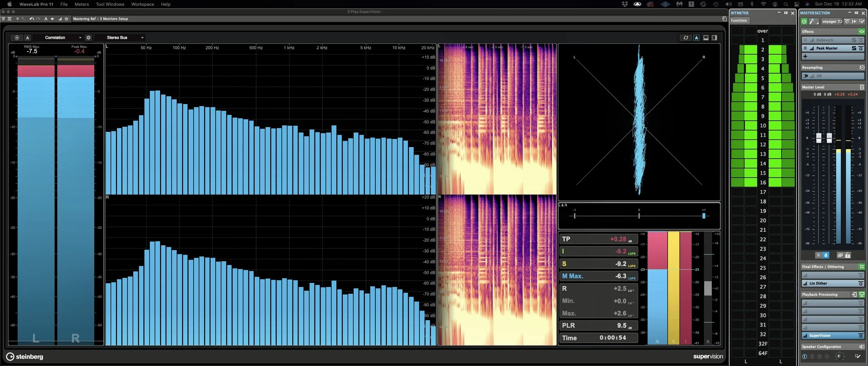The height and width of the screenshot is (366, 868).
Task: Click the microphone icon in Master Section
Action: 812,22
